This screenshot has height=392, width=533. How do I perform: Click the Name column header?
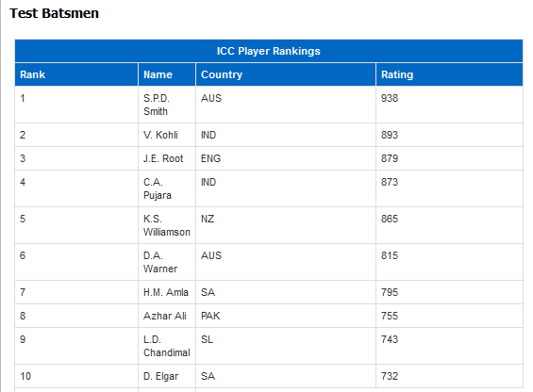coord(167,74)
